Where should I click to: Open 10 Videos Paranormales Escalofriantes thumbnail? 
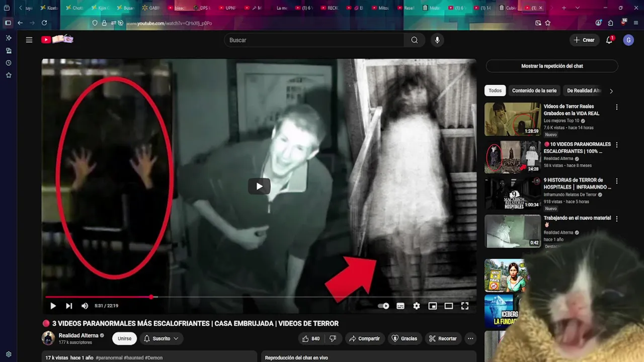pyautogui.click(x=513, y=157)
